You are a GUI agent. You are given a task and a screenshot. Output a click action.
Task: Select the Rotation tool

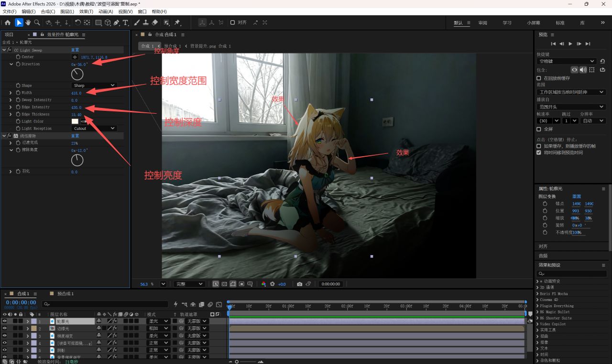coord(77,22)
